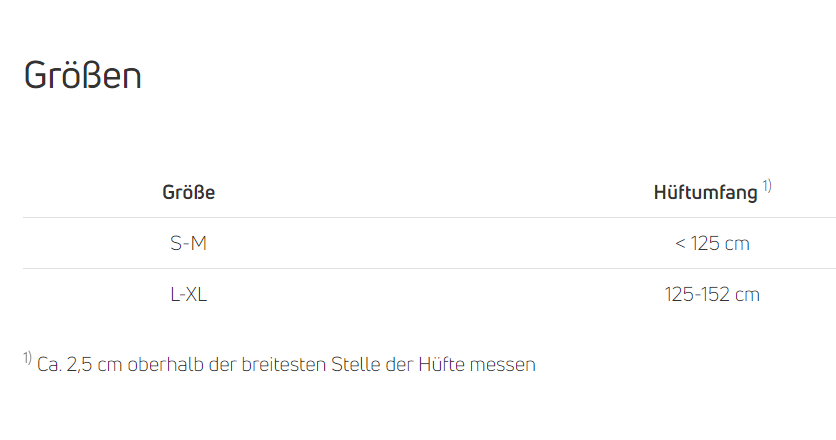This screenshot has width=836, height=440.
Task: Click 2,5 cm in the footnote
Action: [x=95, y=365]
